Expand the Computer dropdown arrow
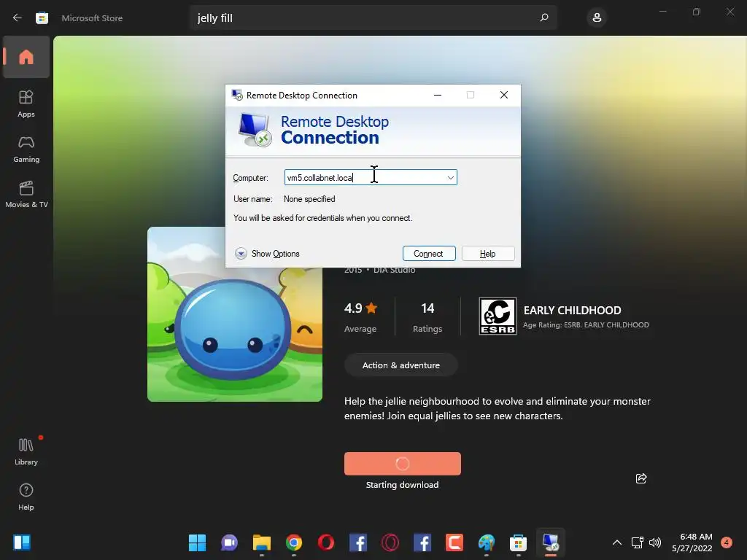Image resolution: width=747 pixels, height=560 pixels. tap(450, 178)
